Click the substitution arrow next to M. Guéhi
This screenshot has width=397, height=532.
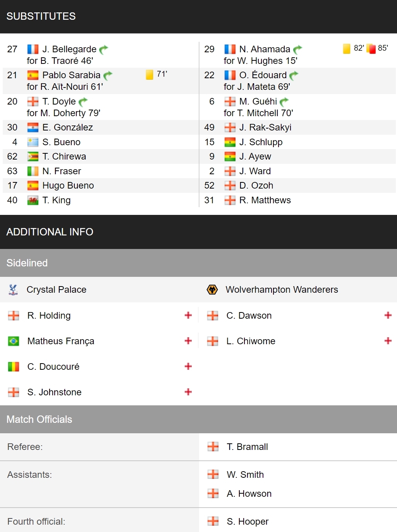pos(284,102)
